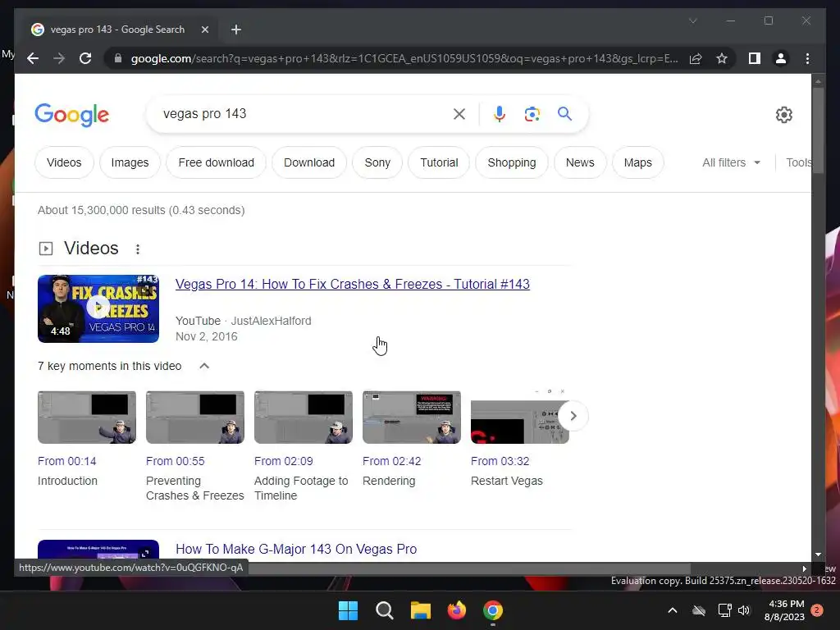The image size is (840, 630).
Task: Open the clock and date panel
Action: tap(785, 610)
